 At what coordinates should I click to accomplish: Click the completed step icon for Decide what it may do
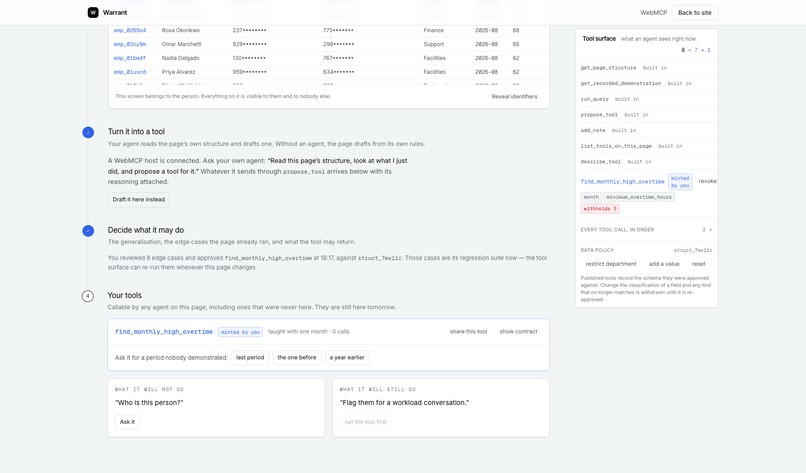[88, 231]
